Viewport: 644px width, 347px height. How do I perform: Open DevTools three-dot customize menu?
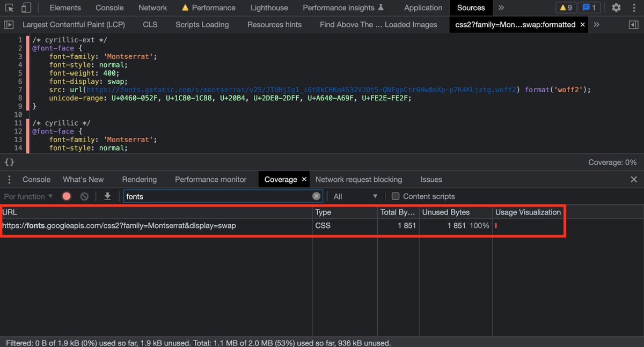point(634,8)
